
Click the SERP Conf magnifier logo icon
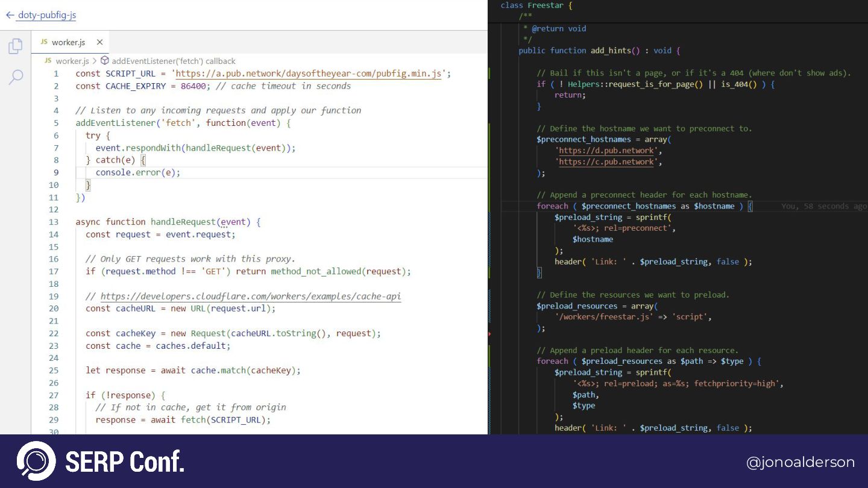(x=36, y=461)
